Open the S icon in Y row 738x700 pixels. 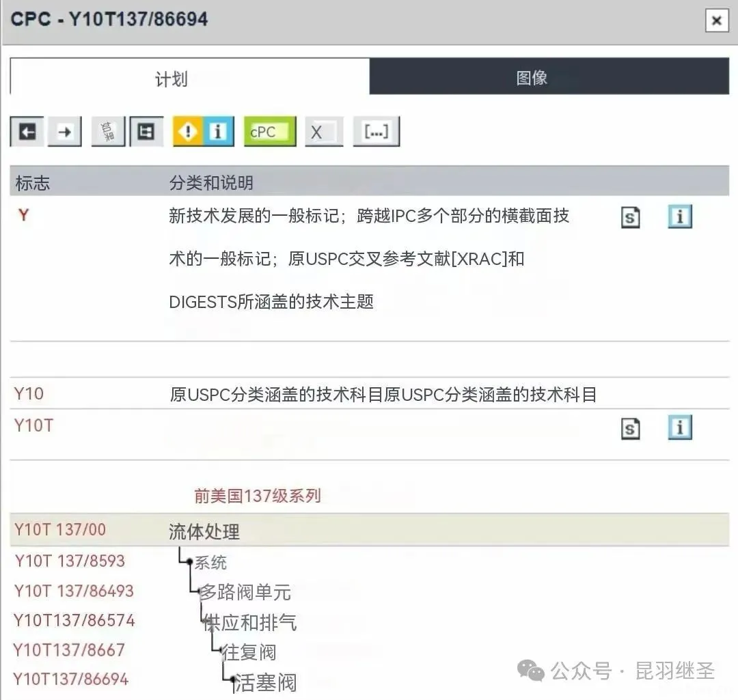pos(630,218)
